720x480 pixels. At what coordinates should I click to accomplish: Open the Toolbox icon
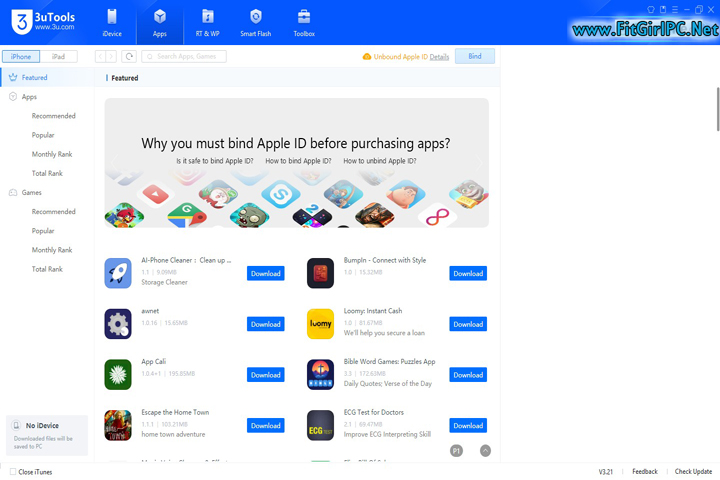point(304,17)
